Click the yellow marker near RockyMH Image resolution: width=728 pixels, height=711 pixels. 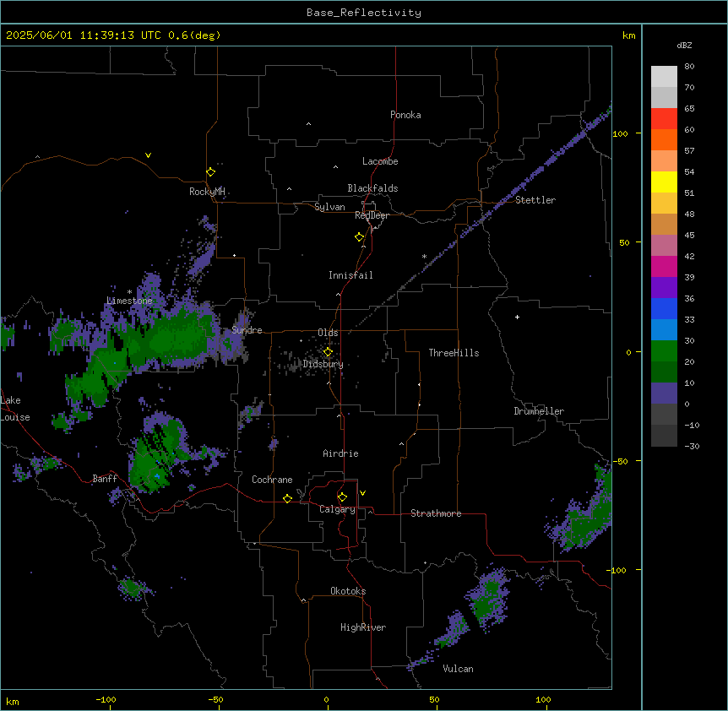(x=210, y=171)
